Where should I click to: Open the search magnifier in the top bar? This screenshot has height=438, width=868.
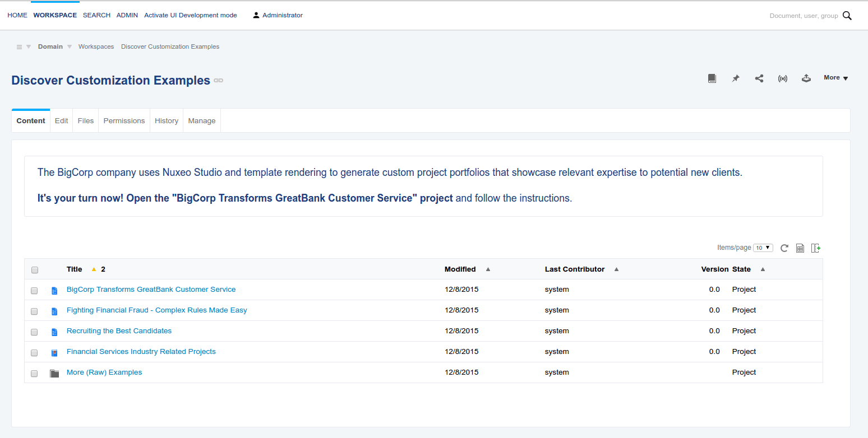coord(847,16)
